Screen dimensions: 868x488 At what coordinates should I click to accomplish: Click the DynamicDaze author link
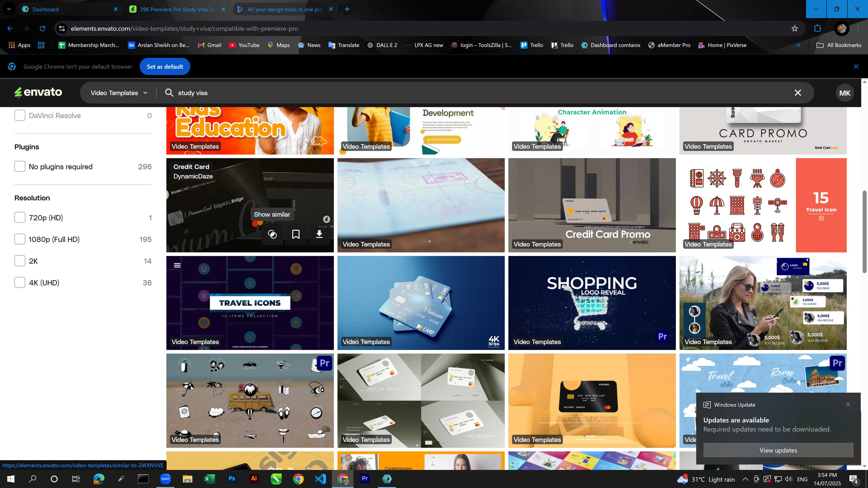click(x=193, y=176)
